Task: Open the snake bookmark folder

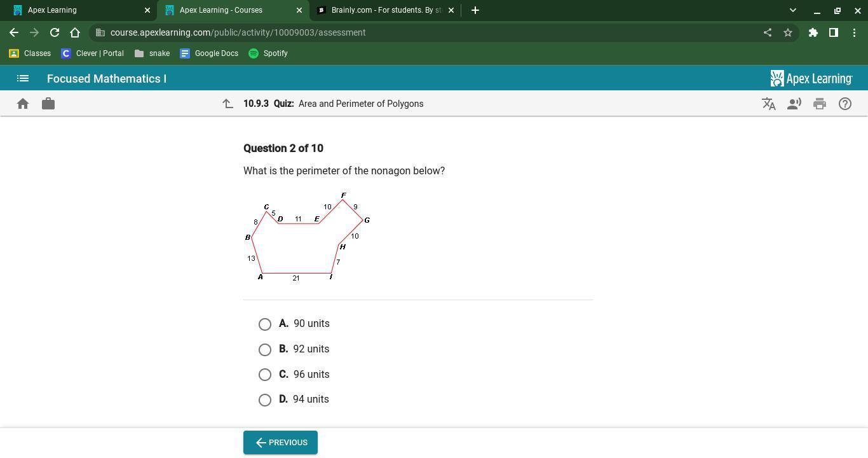Action: coord(153,53)
